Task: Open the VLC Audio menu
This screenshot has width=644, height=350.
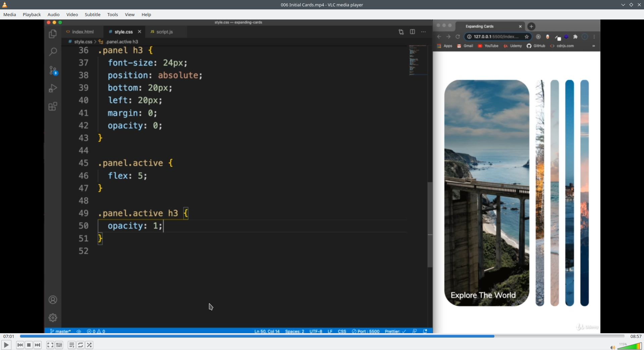Action: (54, 14)
